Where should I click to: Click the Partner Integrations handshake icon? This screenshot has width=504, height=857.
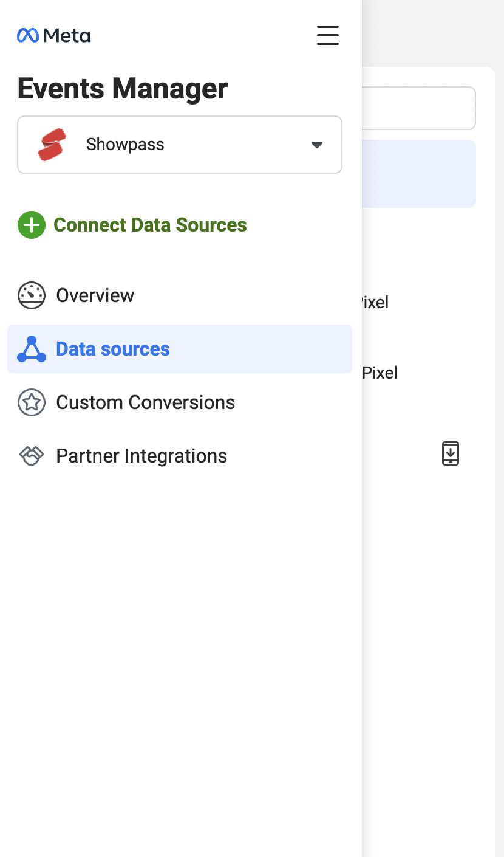coord(32,456)
